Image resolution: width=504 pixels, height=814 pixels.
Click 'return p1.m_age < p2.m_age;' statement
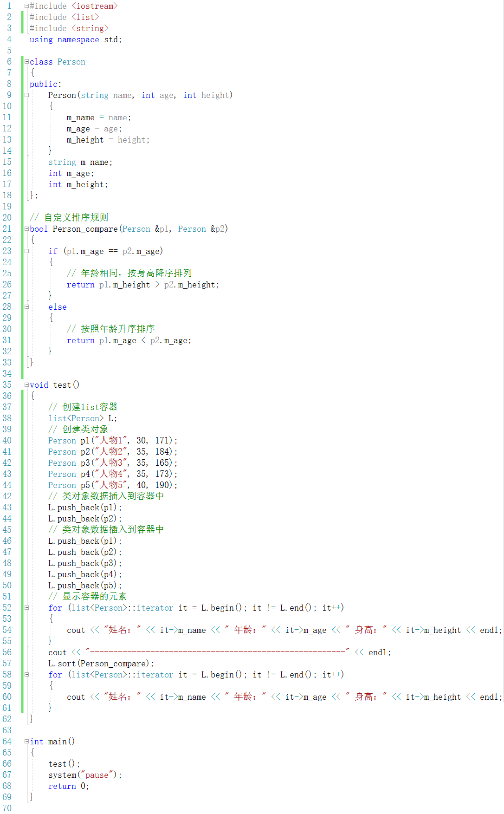(129, 340)
